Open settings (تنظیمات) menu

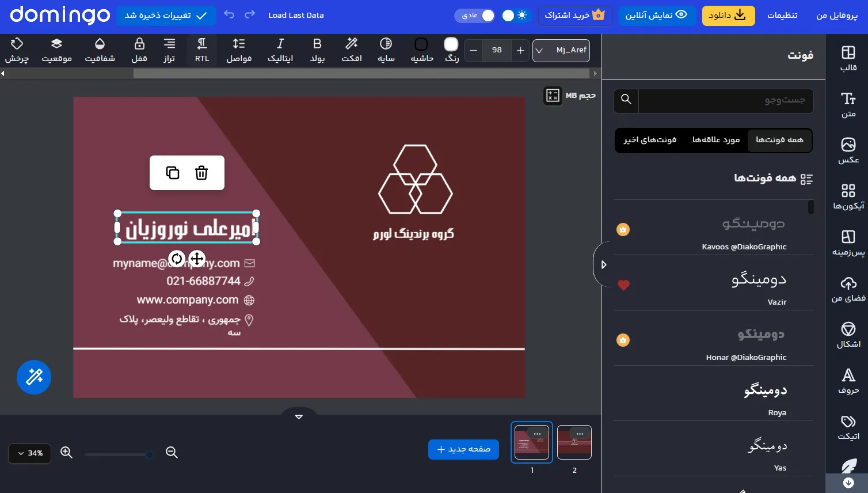782,16
